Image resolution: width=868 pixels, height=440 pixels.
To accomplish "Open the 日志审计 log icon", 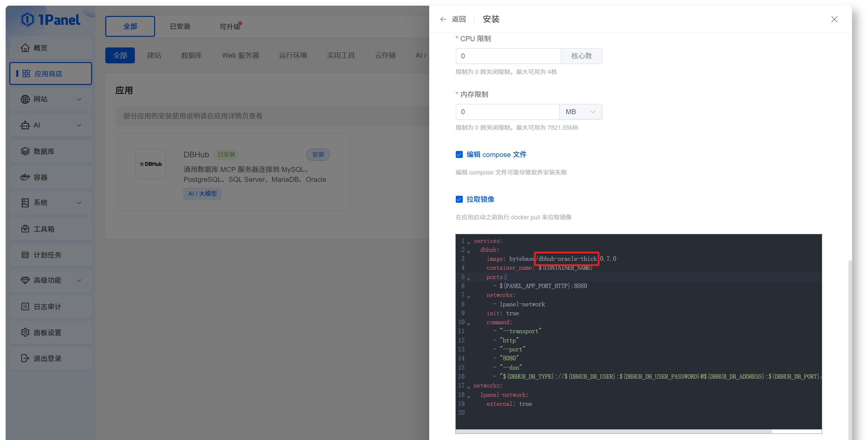I will click(x=25, y=306).
